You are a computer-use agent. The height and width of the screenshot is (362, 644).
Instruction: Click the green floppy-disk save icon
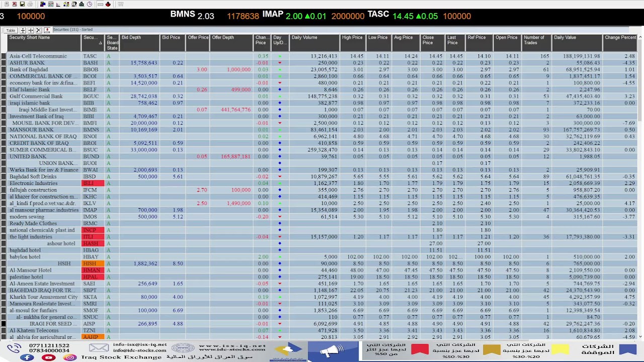click(x=22, y=4)
